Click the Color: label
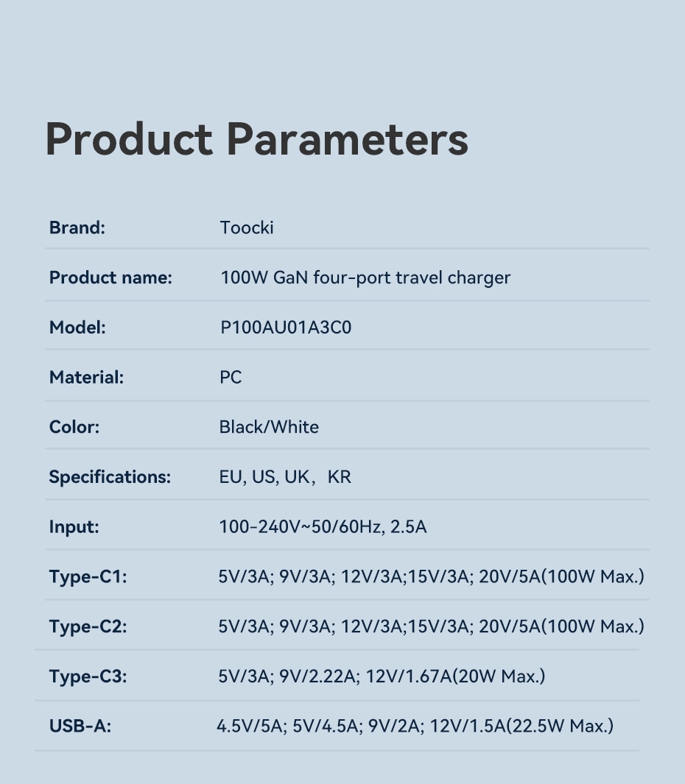 pyautogui.click(x=74, y=427)
